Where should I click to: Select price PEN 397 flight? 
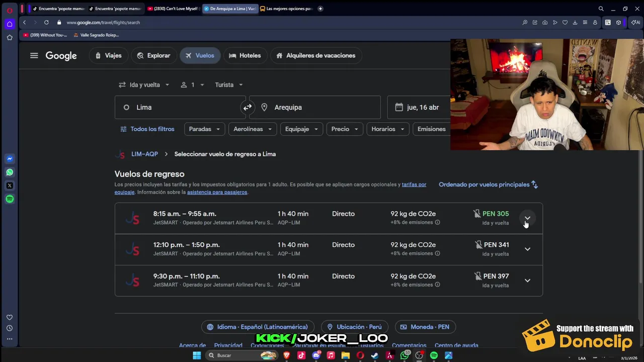496,276
